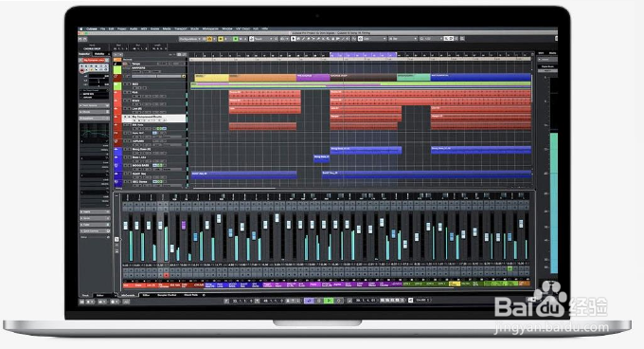The height and width of the screenshot is (349, 644).
Task: Expand the Quick Controls section in Inspector
Action: tap(95, 231)
